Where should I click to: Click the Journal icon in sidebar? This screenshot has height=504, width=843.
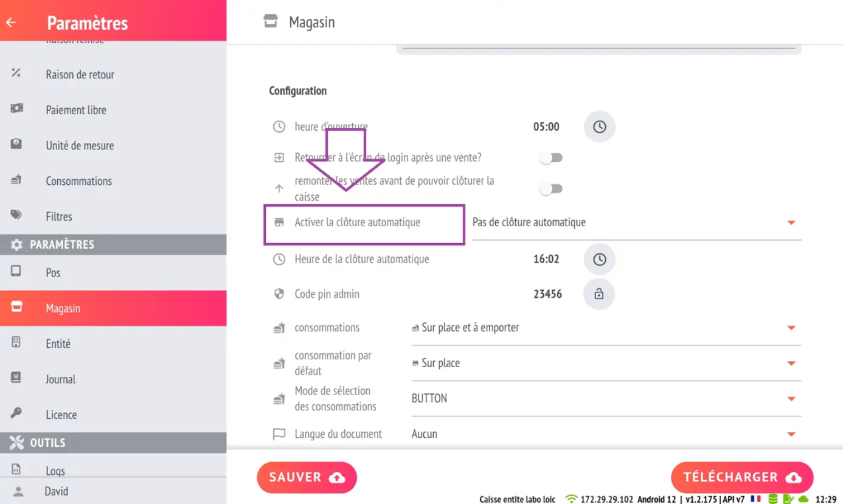(16, 378)
